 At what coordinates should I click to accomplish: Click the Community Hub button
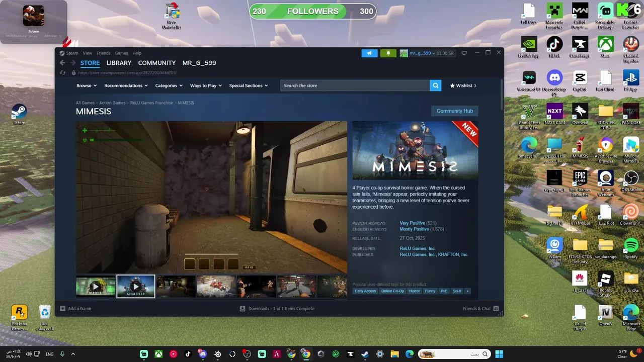tap(455, 111)
